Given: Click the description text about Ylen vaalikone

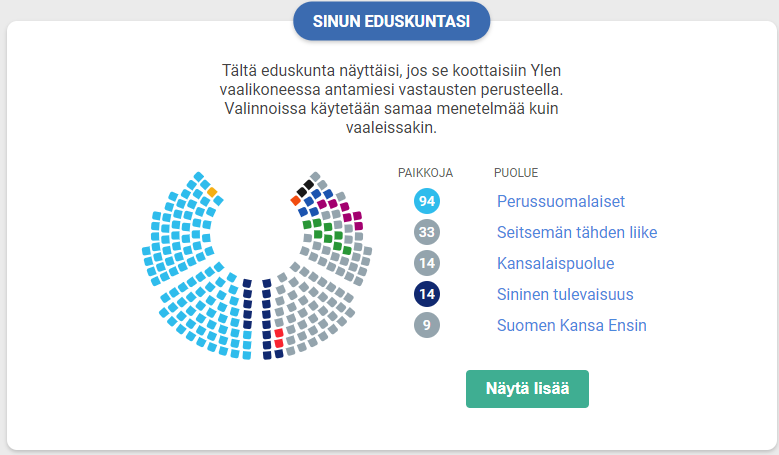Looking at the screenshot, I should [x=390, y=100].
